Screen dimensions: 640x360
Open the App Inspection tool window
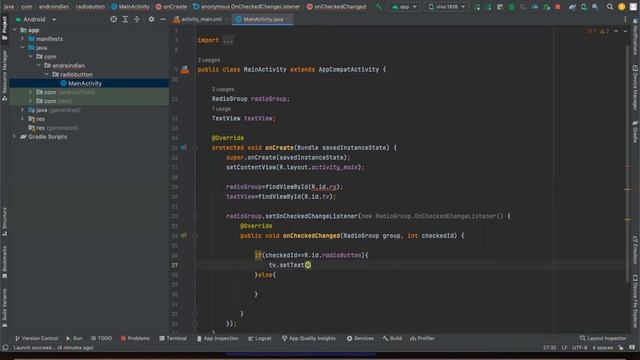pos(218,338)
